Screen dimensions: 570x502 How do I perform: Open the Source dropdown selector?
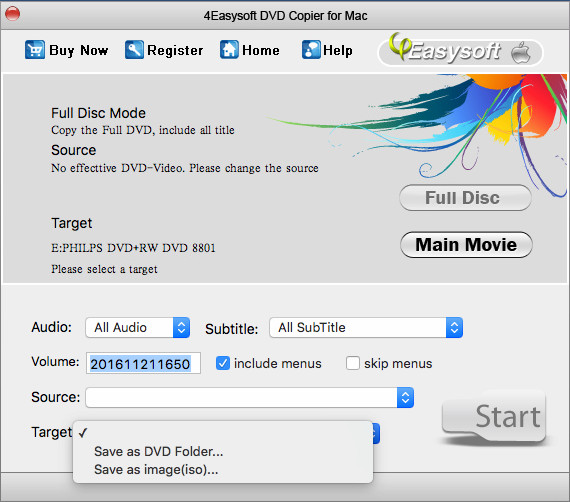click(x=250, y=397)
